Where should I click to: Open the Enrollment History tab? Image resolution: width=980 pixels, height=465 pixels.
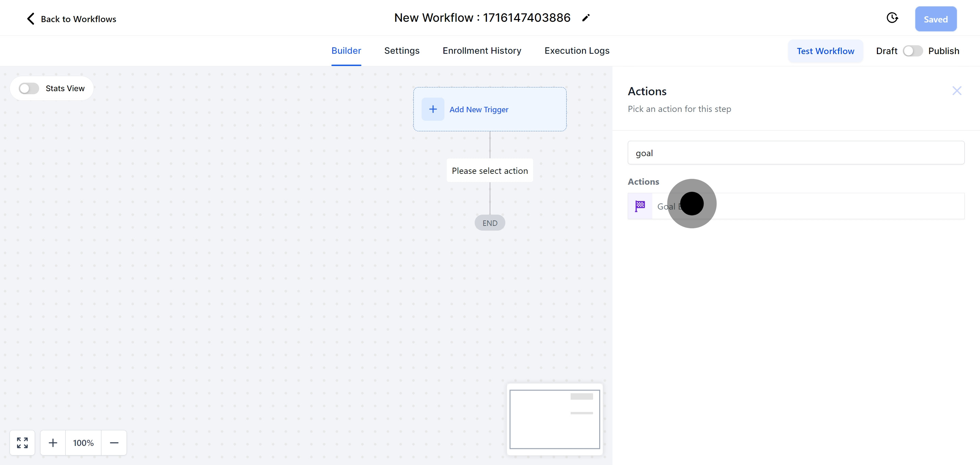coord(481,51)
